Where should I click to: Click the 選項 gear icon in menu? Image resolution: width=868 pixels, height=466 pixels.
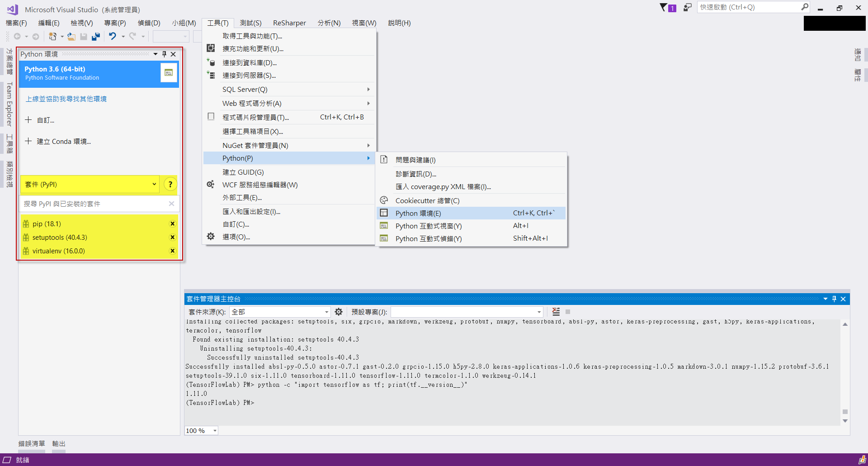coord(211,236)
